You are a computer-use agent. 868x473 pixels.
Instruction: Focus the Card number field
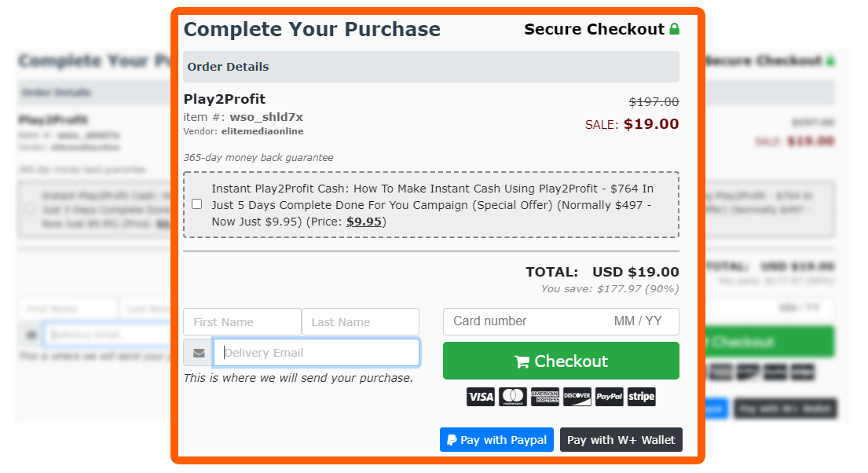(x=526, y=321)
